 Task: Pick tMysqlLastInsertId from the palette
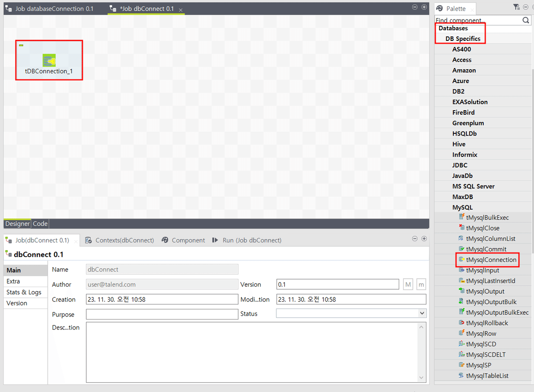(486, 281)
